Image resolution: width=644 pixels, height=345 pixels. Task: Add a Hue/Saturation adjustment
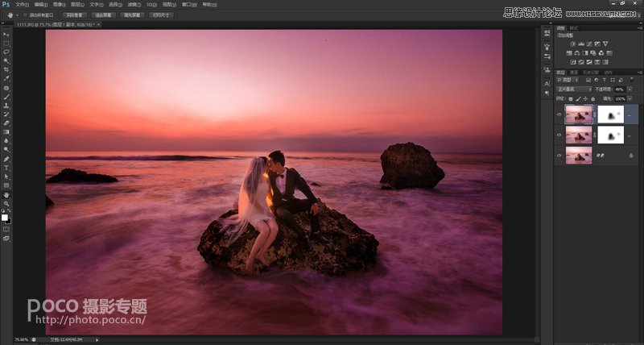569,53
